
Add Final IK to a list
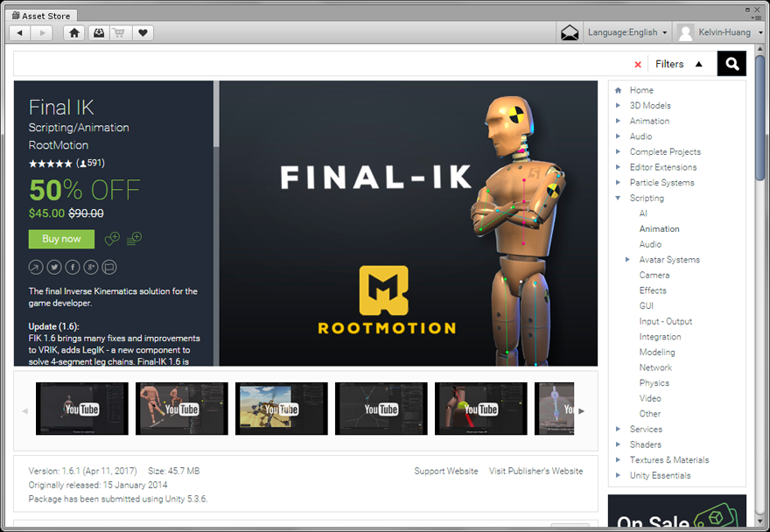tap(134, 239)
